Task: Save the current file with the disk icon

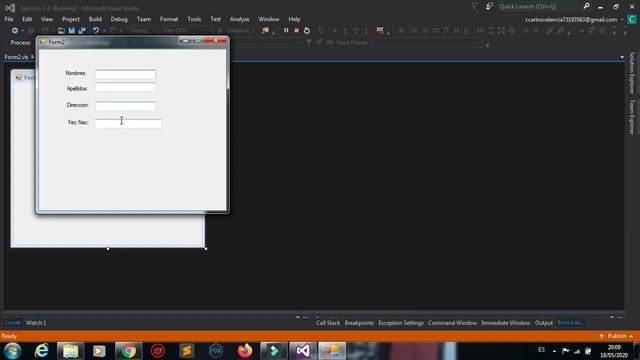Action: (x=72, y=31)
